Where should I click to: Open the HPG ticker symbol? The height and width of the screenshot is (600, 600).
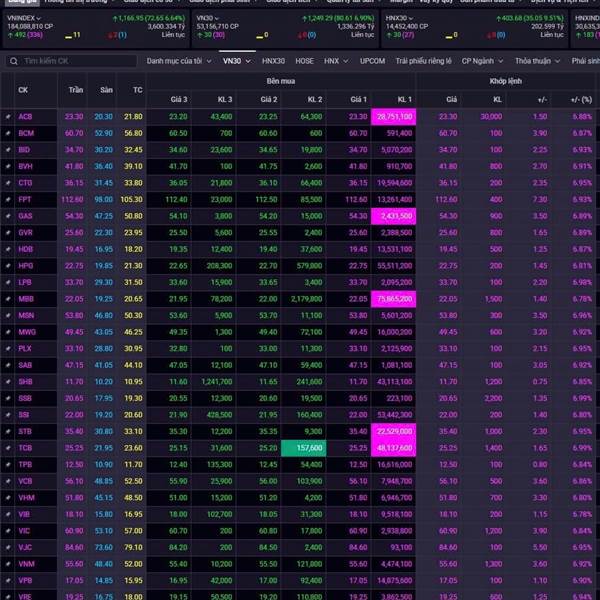pyautogui.click(x=26, y=266)
